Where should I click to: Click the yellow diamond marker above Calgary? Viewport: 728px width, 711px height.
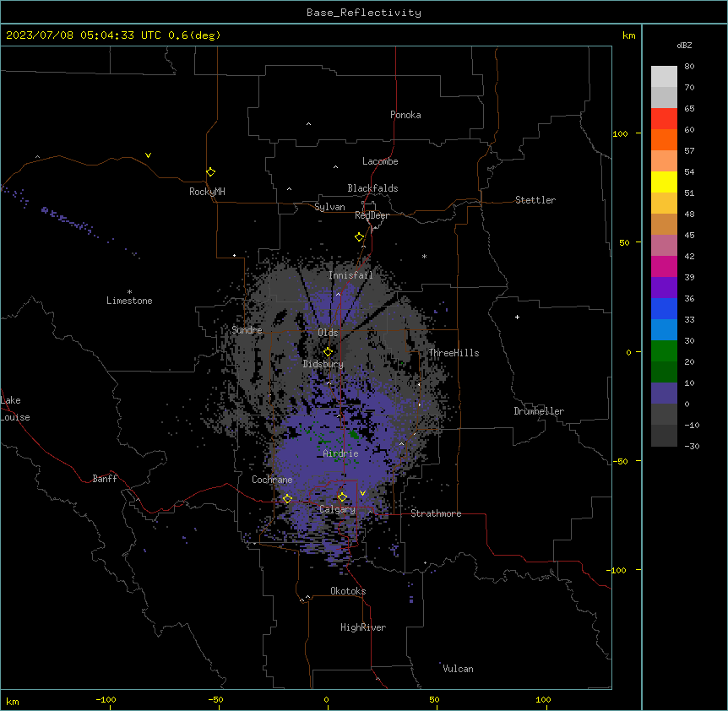tap(342, 497)
